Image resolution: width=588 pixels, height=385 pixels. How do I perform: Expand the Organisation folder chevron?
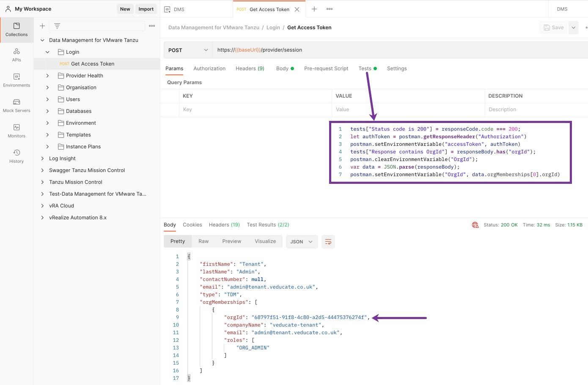[47, 87]
